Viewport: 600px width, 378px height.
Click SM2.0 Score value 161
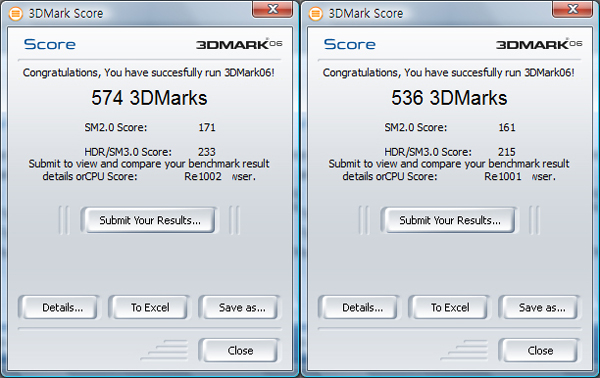click(507, 127)
